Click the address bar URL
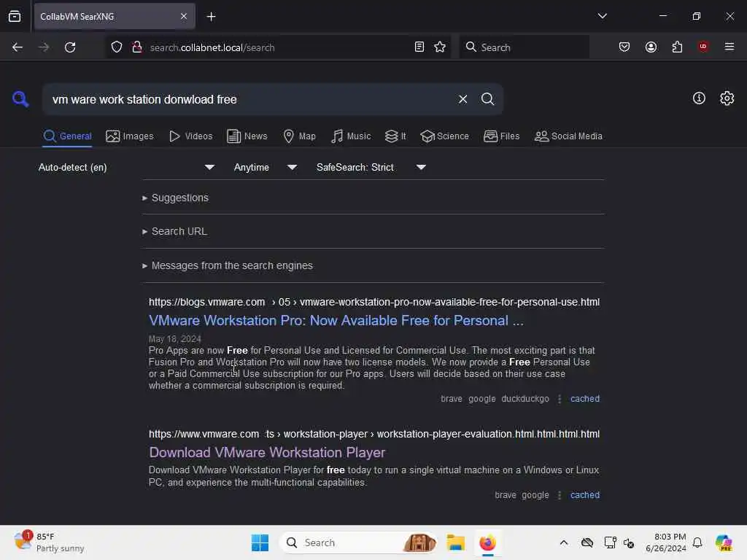 pyautogui.click(x=212, y=47)
